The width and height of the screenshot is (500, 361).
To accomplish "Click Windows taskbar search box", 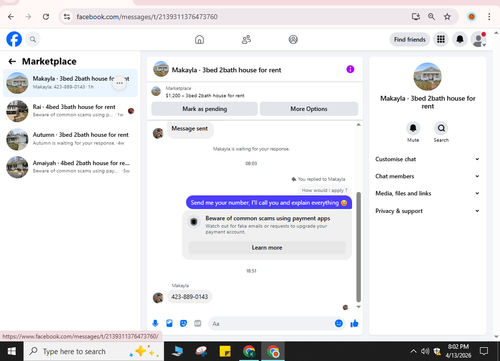I will (94, 351).
